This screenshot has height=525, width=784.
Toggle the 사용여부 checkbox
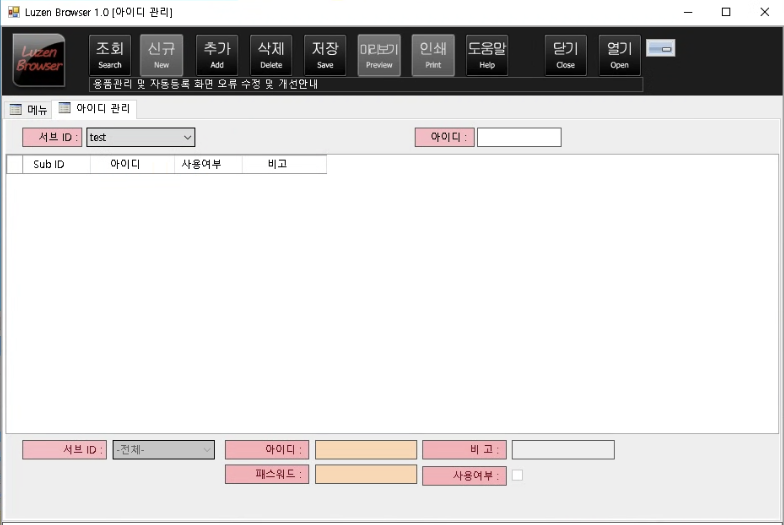[x=517, y=476]
